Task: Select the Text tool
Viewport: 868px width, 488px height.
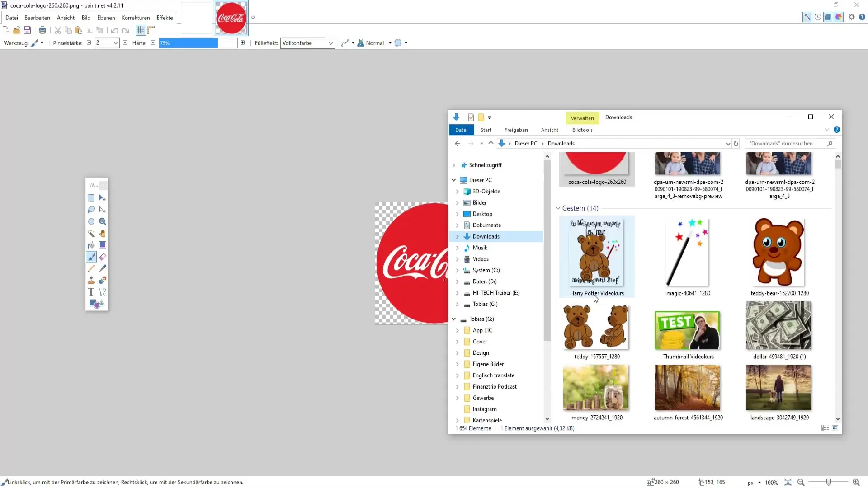Action: [91, 292]
